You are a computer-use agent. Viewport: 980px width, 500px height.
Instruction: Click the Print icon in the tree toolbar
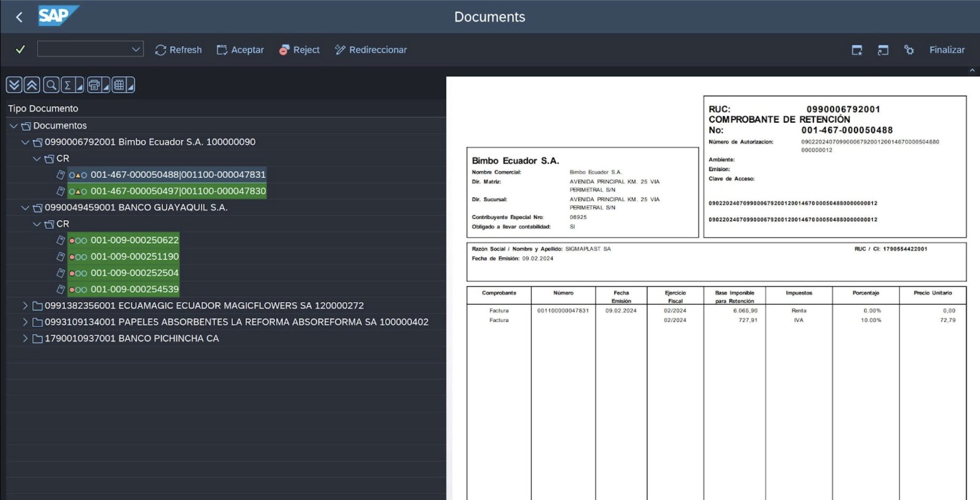coord(94,85)
